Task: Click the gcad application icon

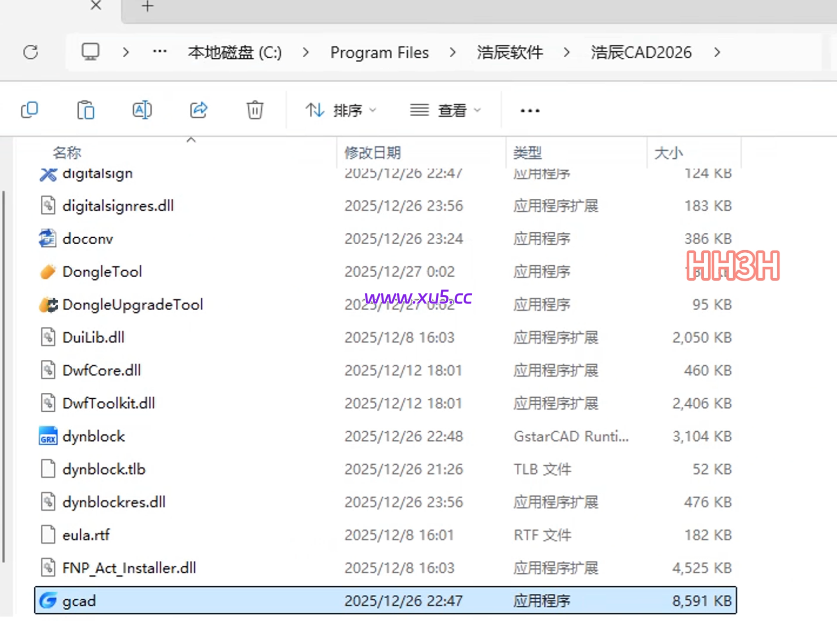Action: point(48,600)
